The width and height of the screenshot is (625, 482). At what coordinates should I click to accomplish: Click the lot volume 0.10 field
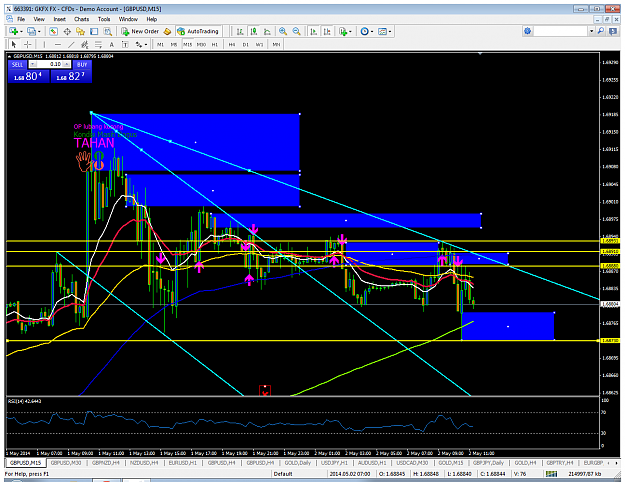(x=50, y=64)
